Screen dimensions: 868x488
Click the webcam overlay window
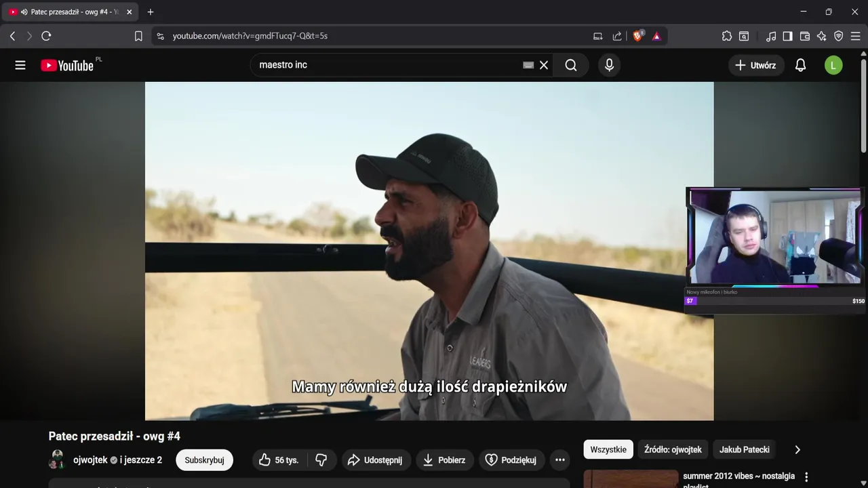774,237
